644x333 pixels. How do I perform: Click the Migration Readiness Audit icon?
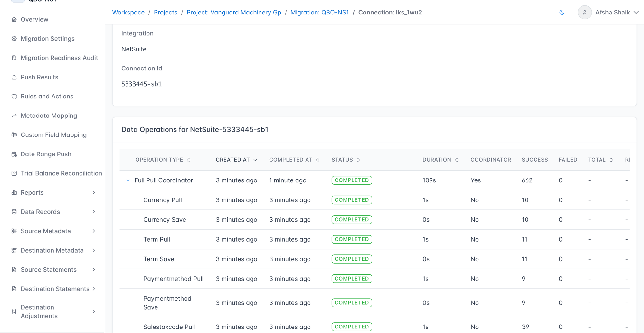pyautogui.click(x=14, y=58)
